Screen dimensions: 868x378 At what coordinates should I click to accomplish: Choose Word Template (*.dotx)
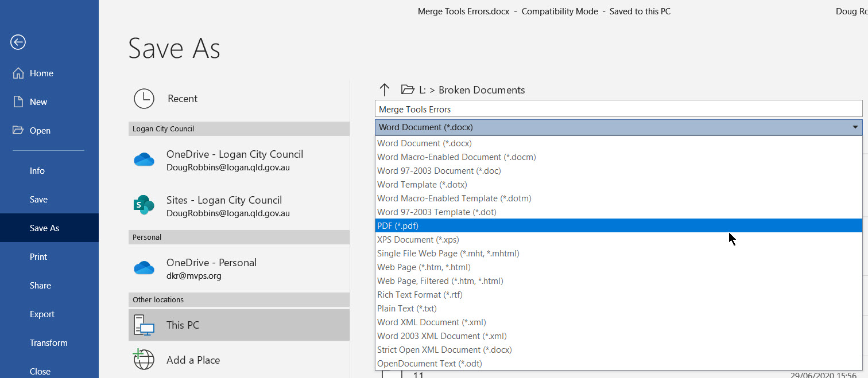coord(618,185)
